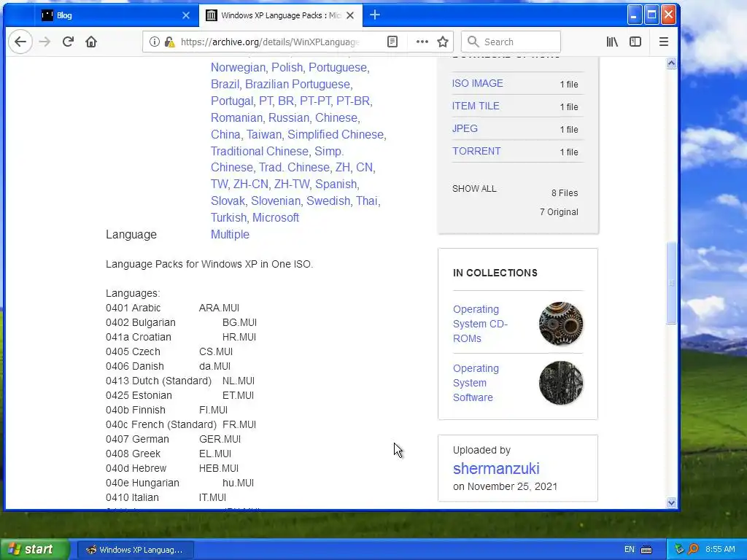Click the TORRENT download link
The image size is (747, 560).
pyautogui.click(x=476, y=151)
